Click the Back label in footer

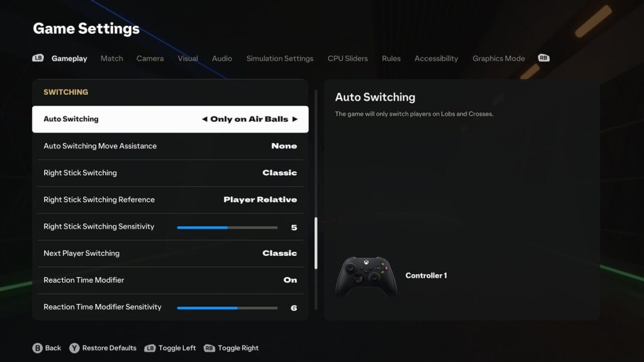click(53, 348)
